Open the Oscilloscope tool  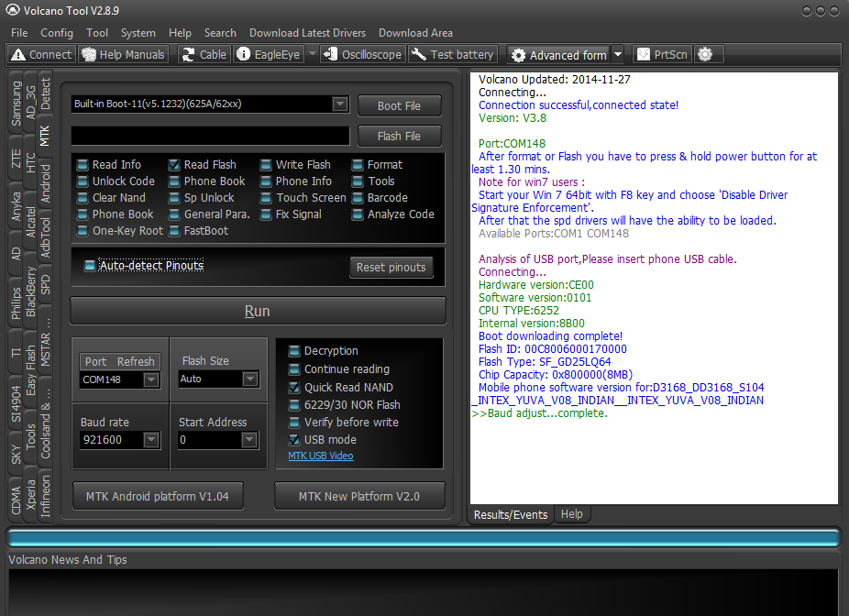(363, 55)
